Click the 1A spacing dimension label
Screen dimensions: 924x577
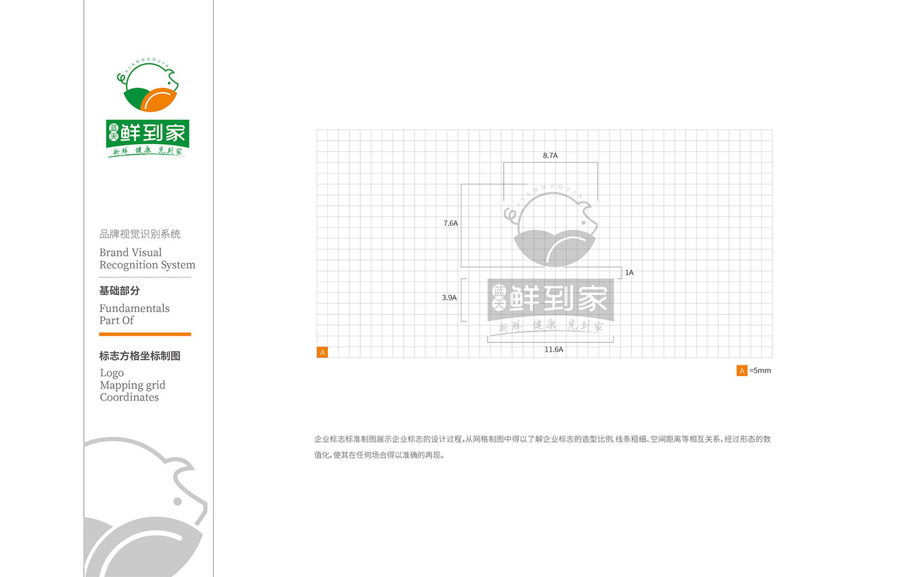coord(629,273)
